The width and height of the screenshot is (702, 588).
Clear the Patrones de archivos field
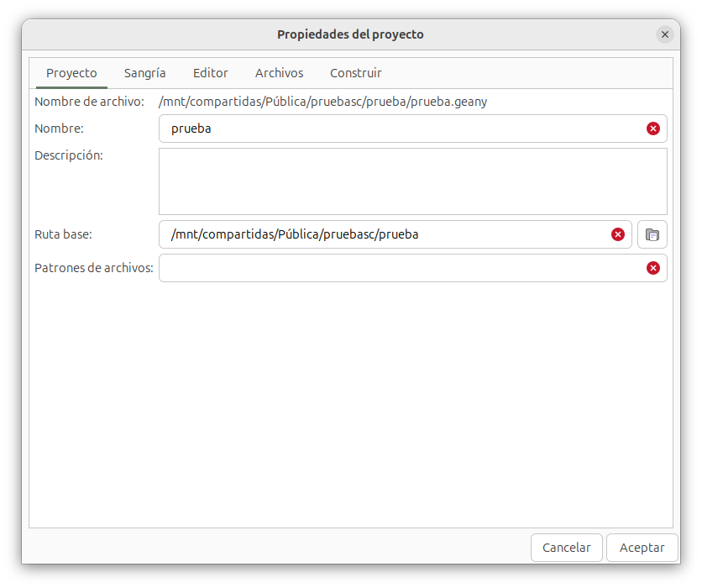[652, 268]
